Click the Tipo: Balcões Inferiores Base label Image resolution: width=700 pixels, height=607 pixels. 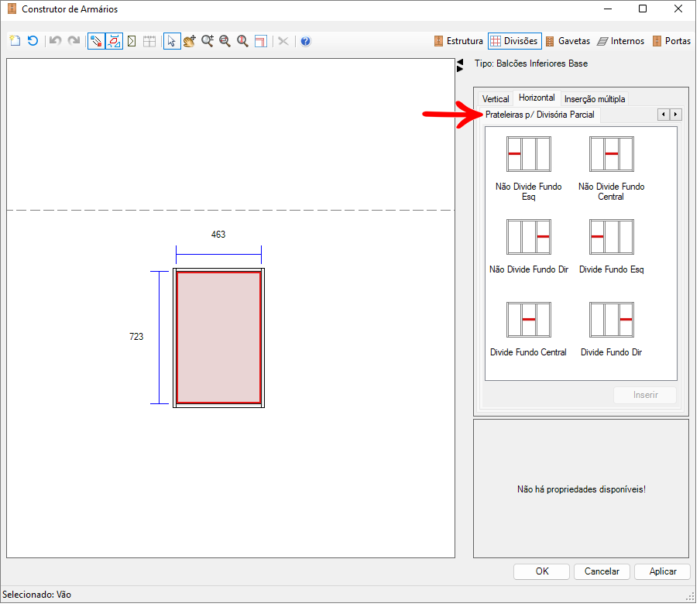[530, 63]
